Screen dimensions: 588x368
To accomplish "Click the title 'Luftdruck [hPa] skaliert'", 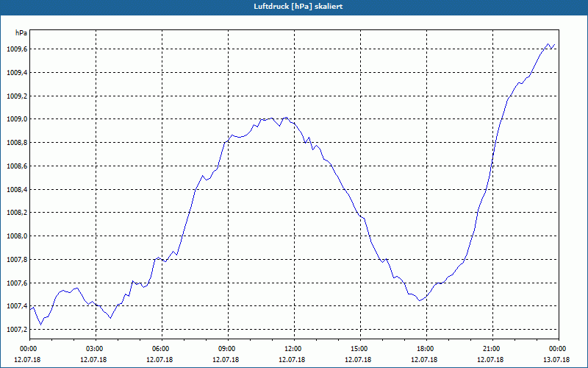I will [298, 7].
